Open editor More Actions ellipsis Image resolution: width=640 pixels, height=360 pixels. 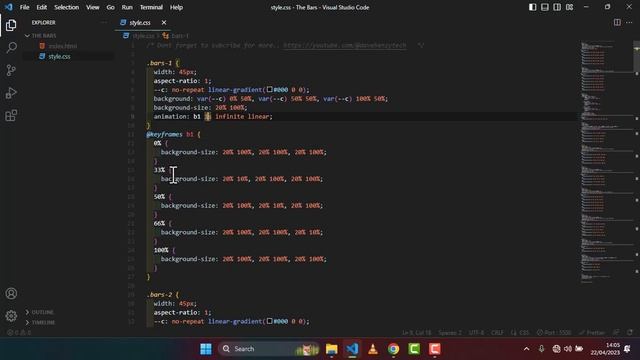(x=629, y=22)
